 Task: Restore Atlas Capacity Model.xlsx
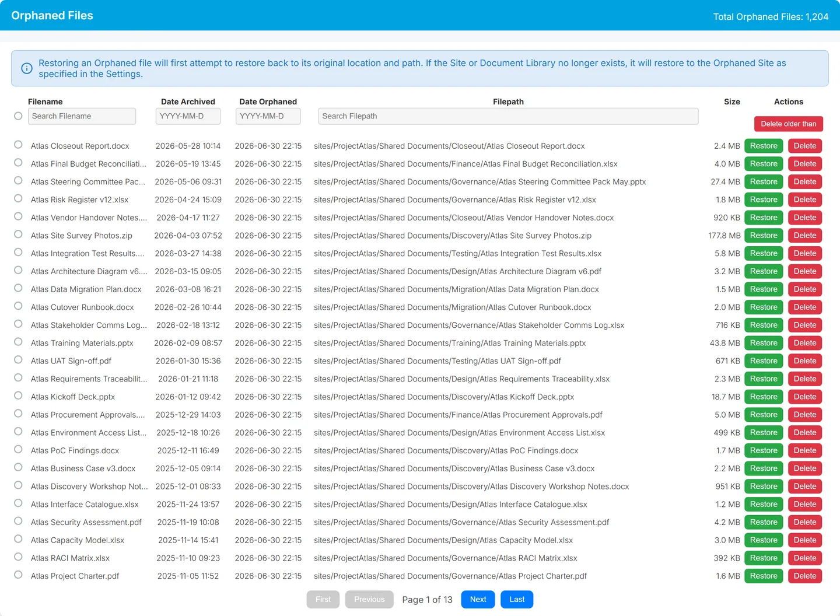[764, 540]
